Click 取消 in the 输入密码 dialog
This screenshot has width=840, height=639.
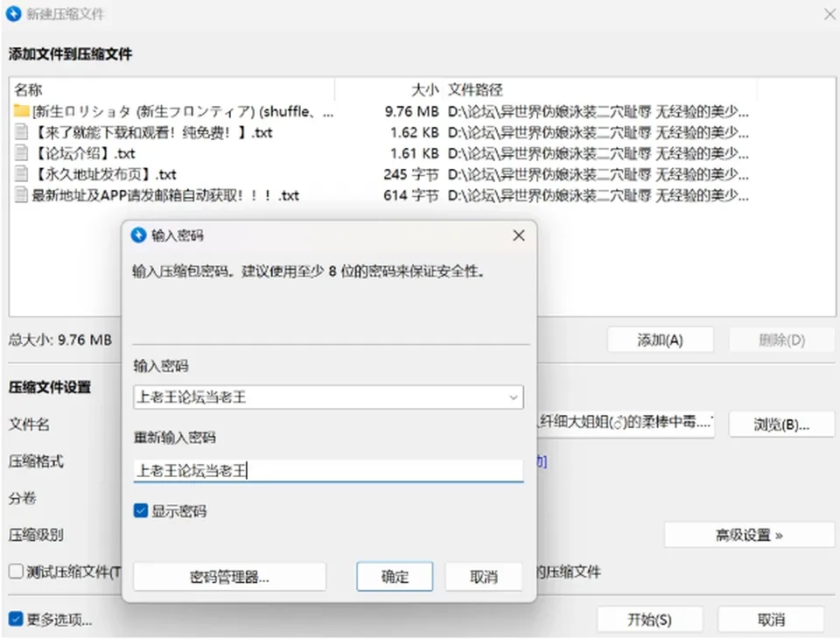(484, 577)
